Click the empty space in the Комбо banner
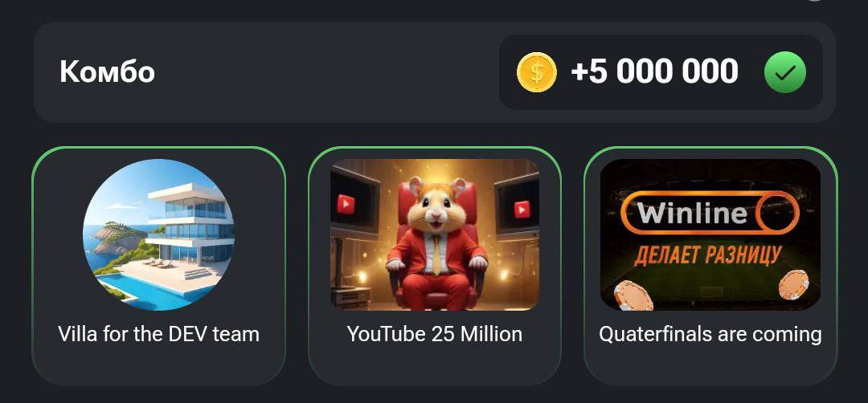Viewport: 868px width, 403px height. pos(326,72)
